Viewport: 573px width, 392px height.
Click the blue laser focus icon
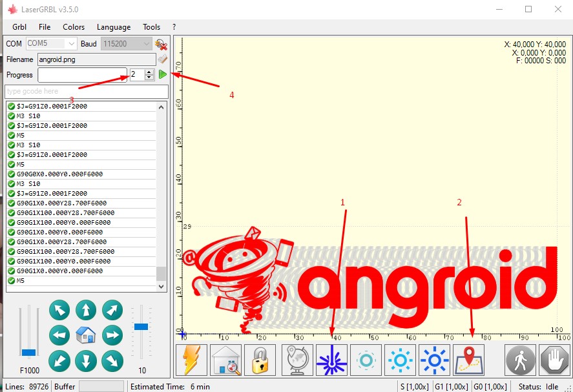coord(331,360)
